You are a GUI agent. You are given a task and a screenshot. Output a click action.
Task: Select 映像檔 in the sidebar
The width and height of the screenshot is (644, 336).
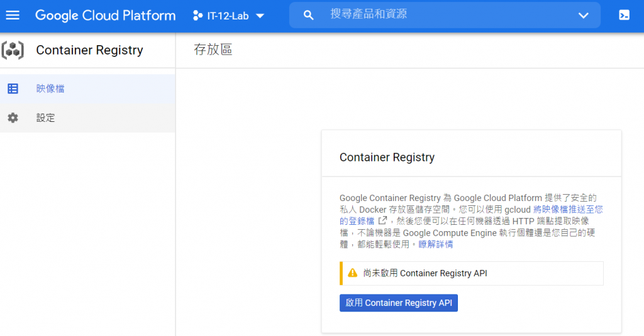click(x=50, y=89)
